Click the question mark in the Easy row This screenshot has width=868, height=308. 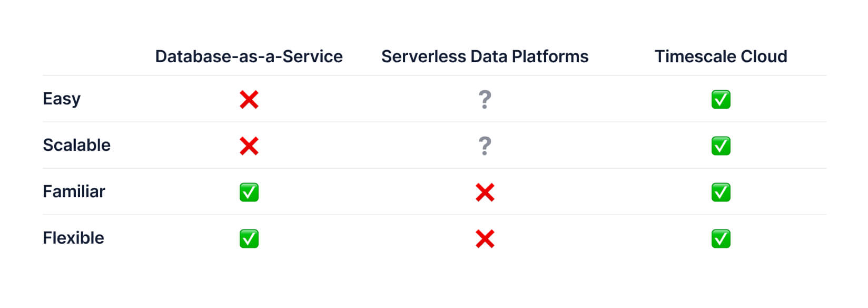coord(485,99)
